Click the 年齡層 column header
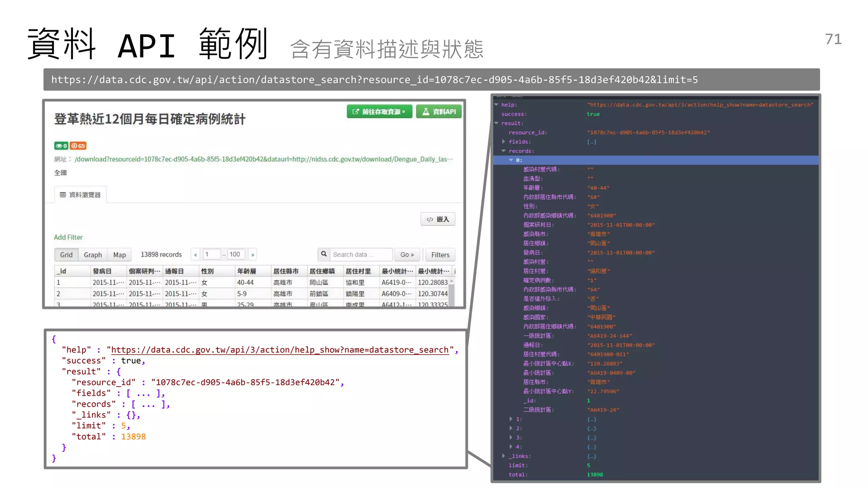 click(x=253, y=271)
